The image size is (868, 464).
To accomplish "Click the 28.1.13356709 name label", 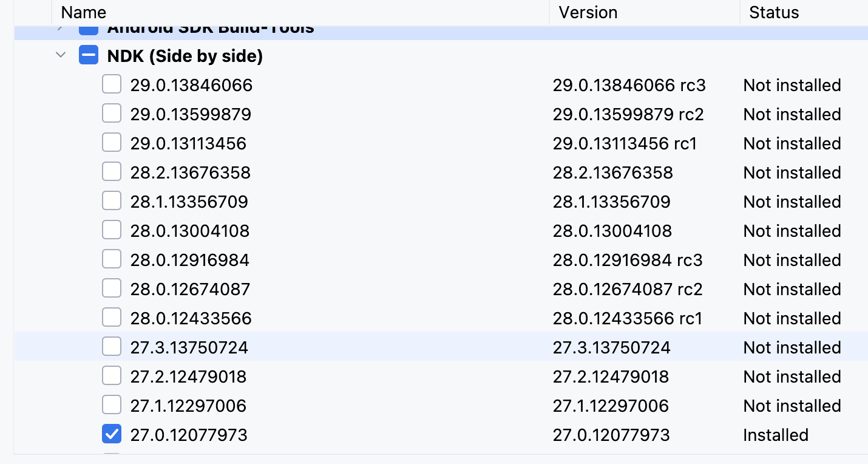I will [x=189, y=202].
